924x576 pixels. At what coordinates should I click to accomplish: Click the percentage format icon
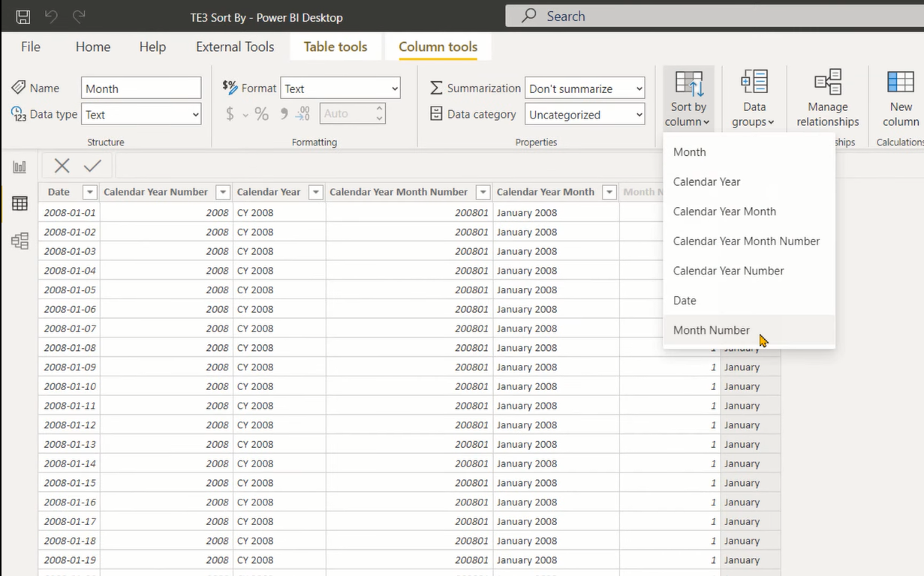(261, 114)
